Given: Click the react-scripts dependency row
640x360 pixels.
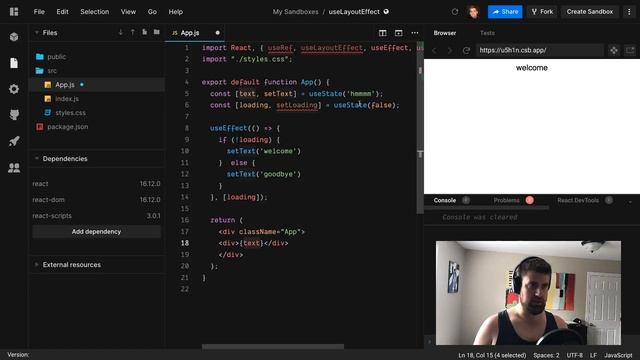Looking at the screenshot, I should (x=96, y=216).
